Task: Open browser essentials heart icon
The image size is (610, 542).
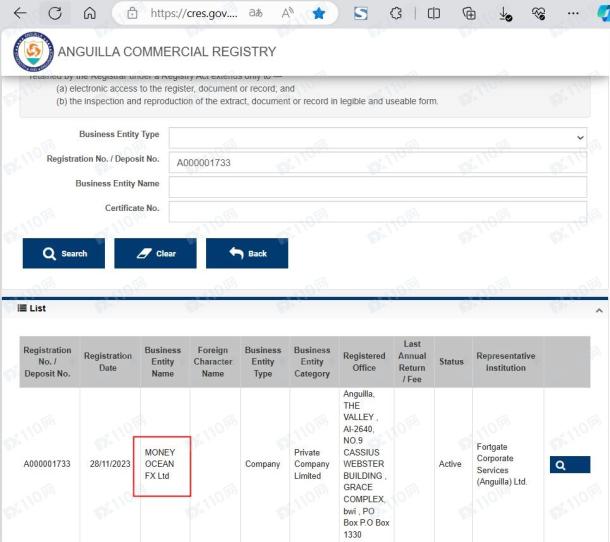Action: 538,14
